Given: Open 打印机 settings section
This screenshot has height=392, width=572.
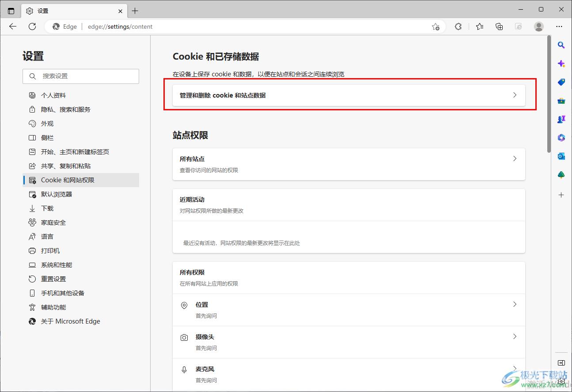Looking at the screenshot, I should point(81,251).
